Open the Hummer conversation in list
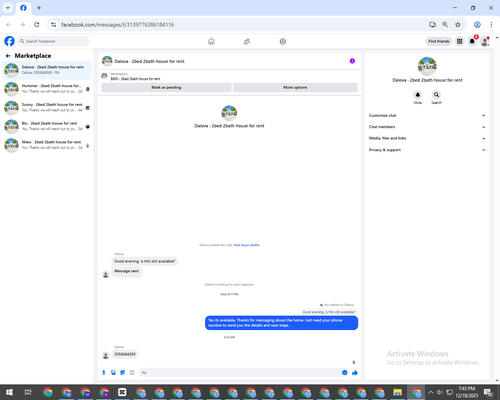Viewport: 500px width, 400px height. [47, 89]
